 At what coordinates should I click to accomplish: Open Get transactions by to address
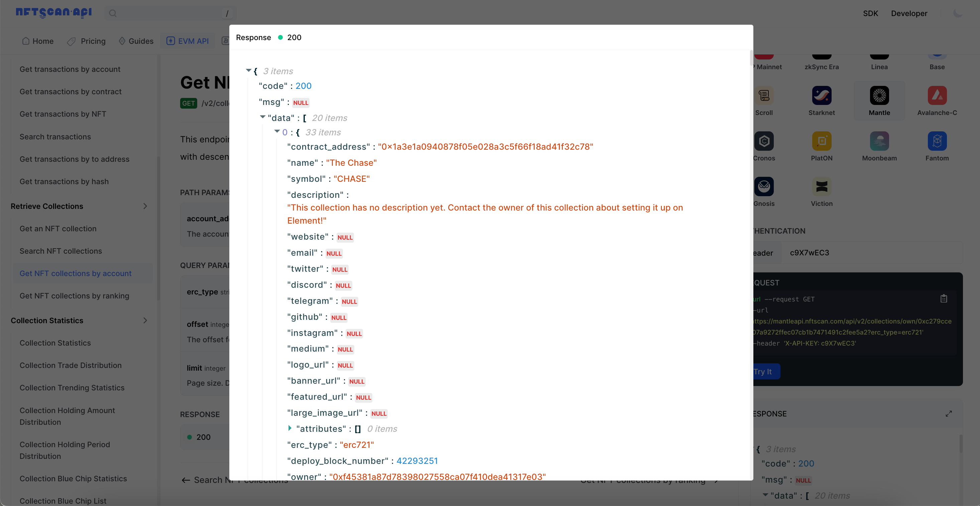(74, 159)
